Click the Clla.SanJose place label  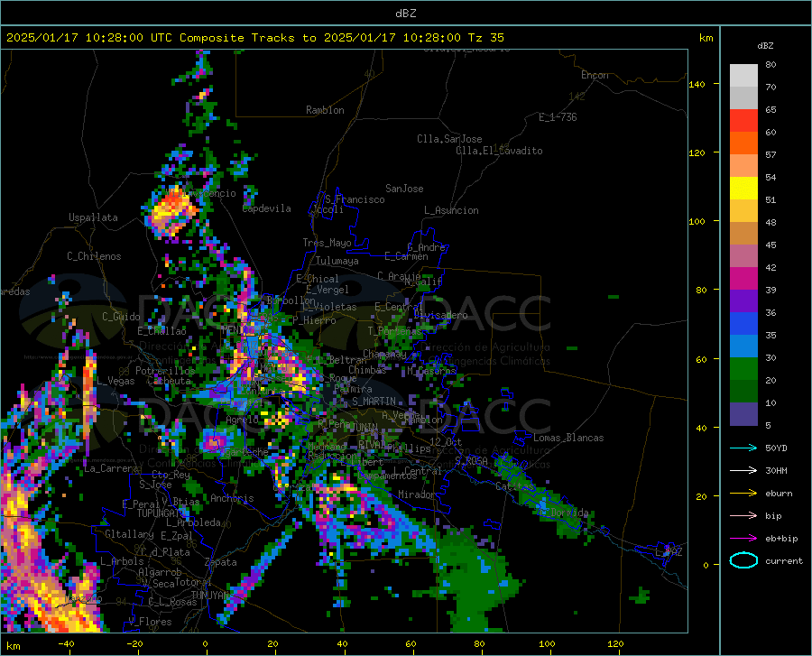(x=449, y=139)
